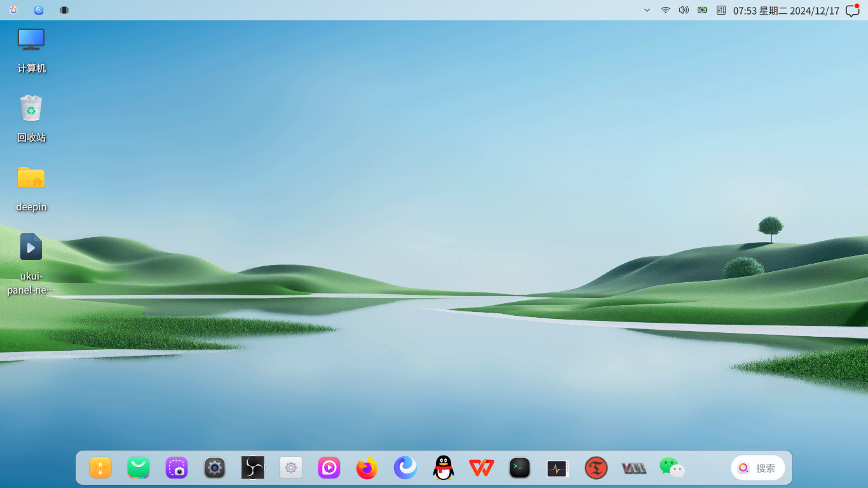Open the terminal in the dock

pyautogui.click(x=520, y=468)
